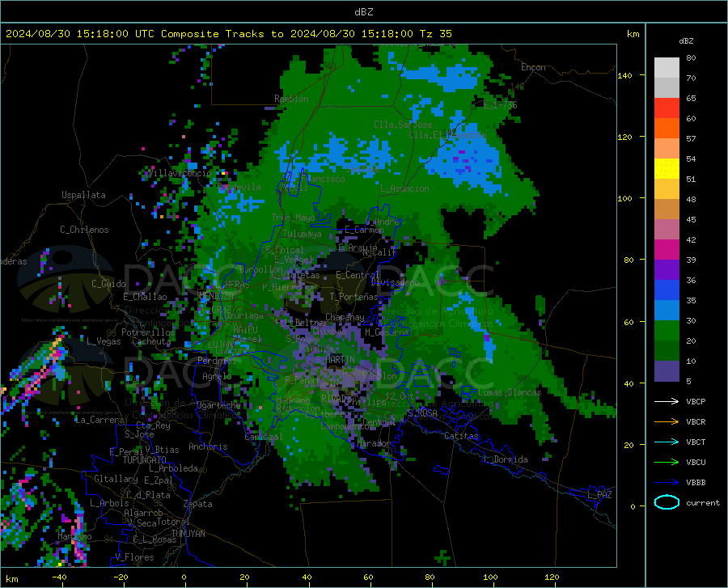Image resolution: width=728 pixels, height=588 pixels.
Task: Click the 'VBCU' legend label
Action: [696, 463]
